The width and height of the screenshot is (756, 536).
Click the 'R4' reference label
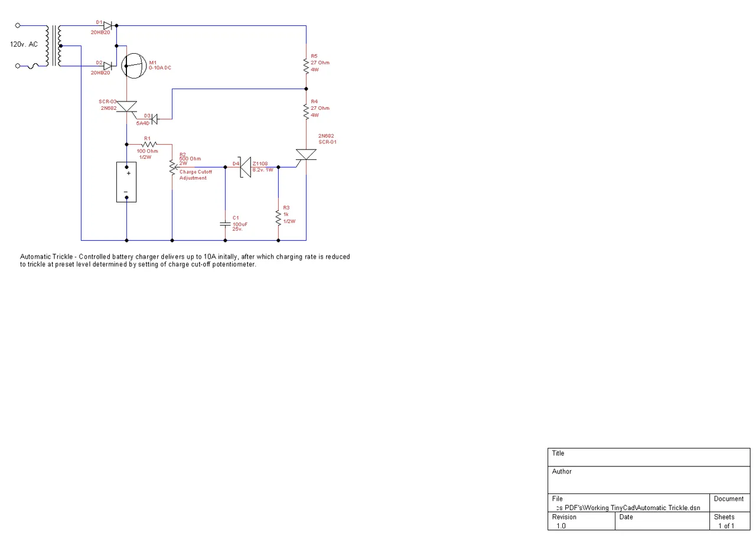click(314, 102)
